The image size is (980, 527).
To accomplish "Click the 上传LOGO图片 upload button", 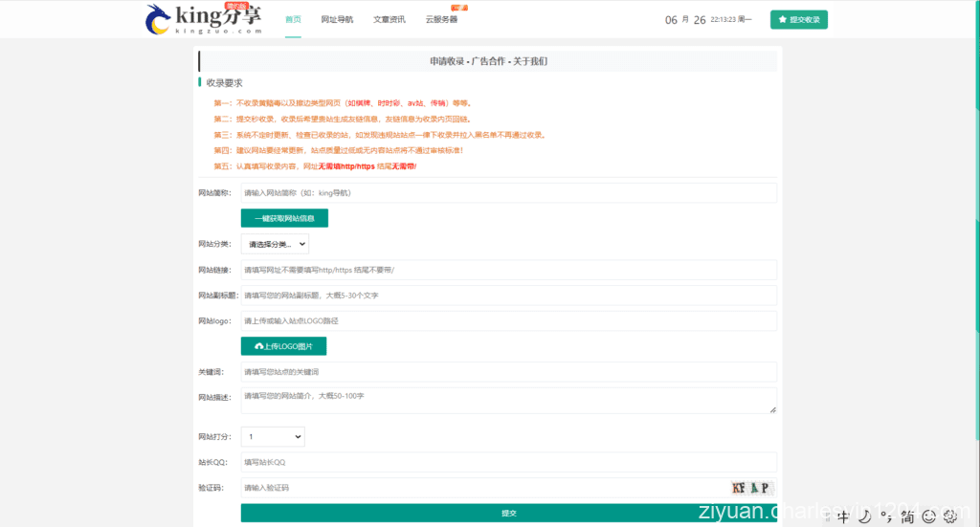I will click(x=283, y=346).
